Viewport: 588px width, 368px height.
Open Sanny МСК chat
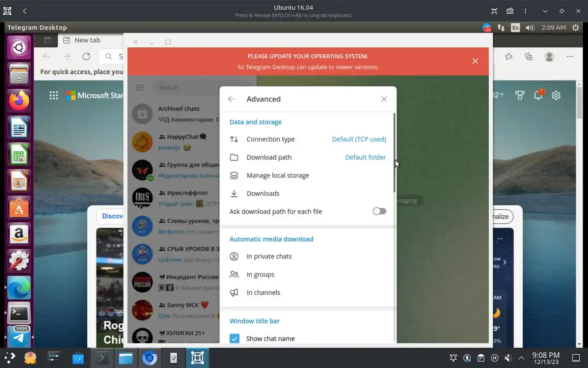[174, 310]
